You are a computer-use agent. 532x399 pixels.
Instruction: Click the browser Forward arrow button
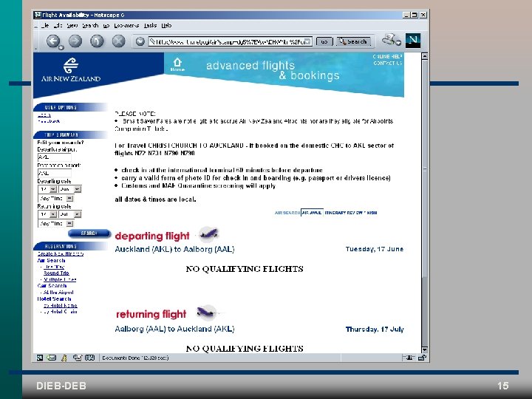(x=75, y=41)
